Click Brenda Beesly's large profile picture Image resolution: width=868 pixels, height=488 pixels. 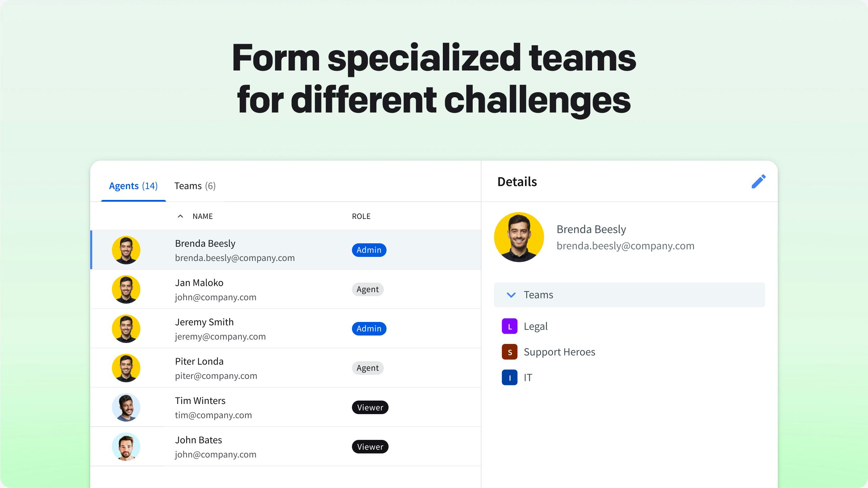(x=519, y=237)
